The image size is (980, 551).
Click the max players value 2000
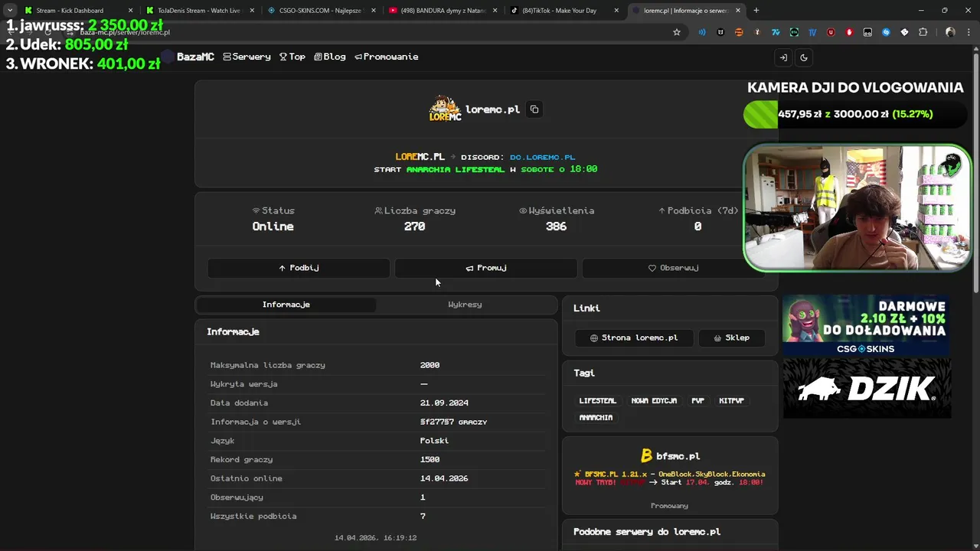coord(430,365)
